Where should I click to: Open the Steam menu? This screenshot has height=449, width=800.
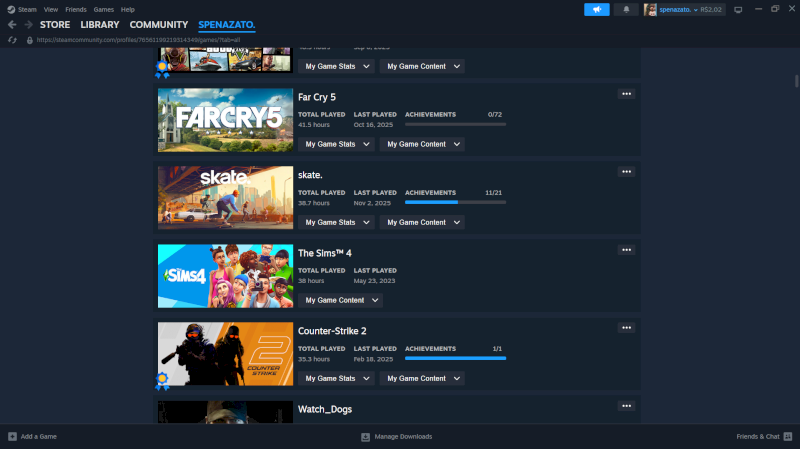[27, 9]
